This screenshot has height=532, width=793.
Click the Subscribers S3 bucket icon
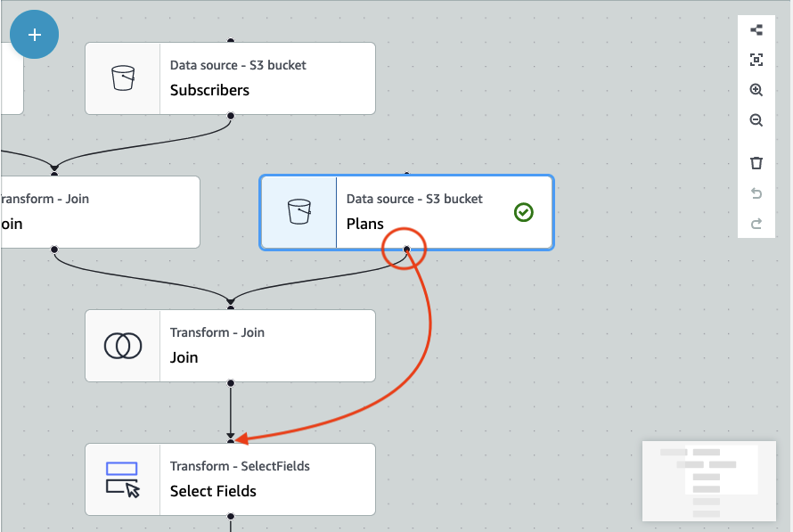123,78
